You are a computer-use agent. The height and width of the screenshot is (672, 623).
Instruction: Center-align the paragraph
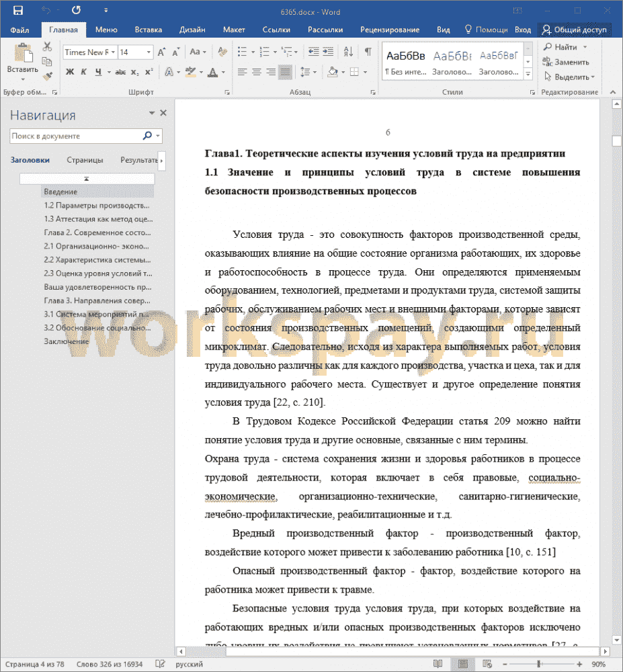coord(257,72)
